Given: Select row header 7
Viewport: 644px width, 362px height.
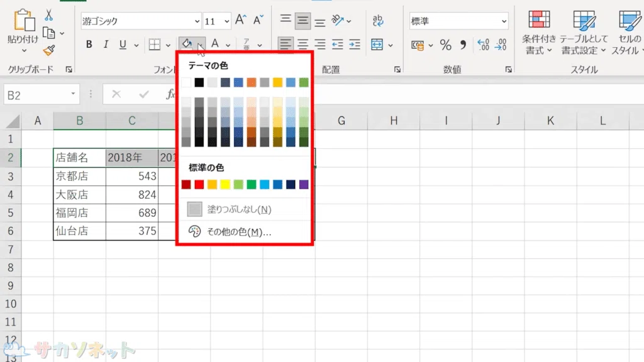Looking at the screenshot, I should click(11, 249).
